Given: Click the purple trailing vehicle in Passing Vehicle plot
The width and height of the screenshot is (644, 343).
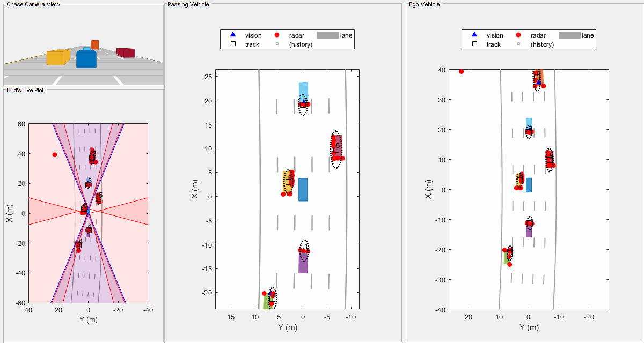Looking at the screenshot, I should coord(303,262).
